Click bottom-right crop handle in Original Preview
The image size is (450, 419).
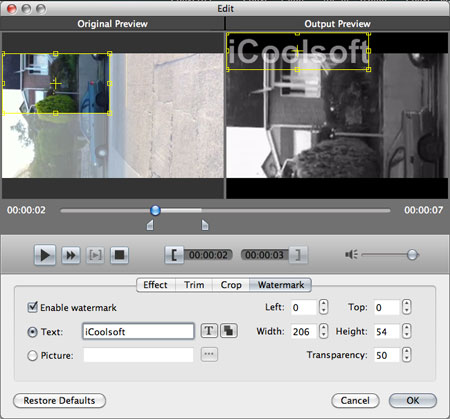pos(109,113)
